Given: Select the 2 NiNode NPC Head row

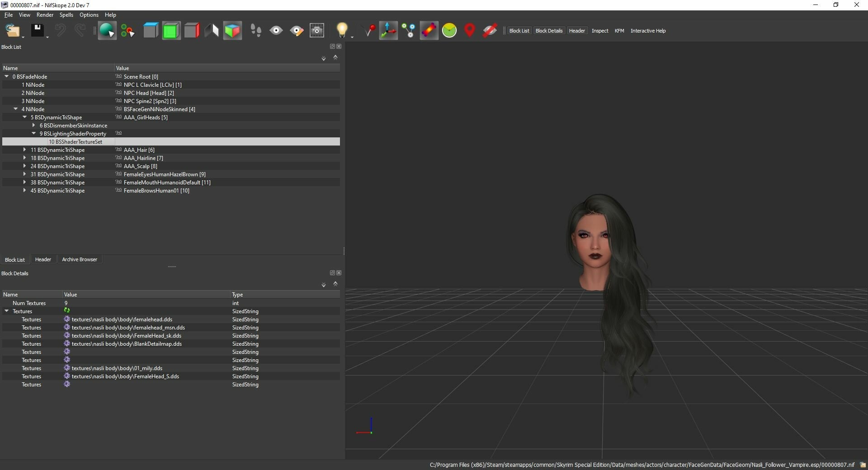Looking at the screenshot, I should tap(171, 93).
